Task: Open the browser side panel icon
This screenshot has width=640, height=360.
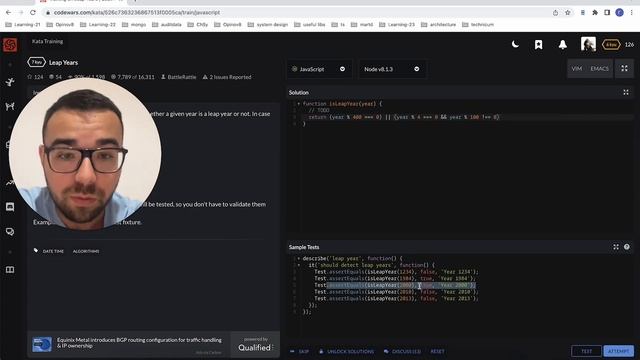Action: coord(607,13)
